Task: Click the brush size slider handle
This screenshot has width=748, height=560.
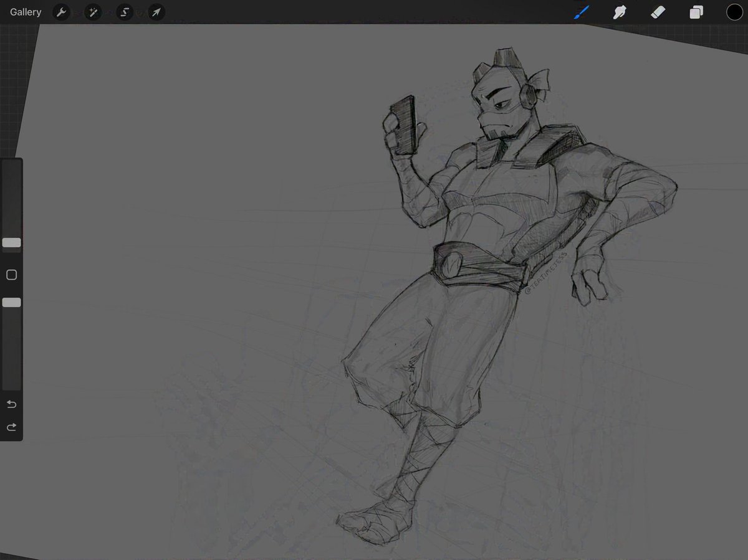Action: 11,243
